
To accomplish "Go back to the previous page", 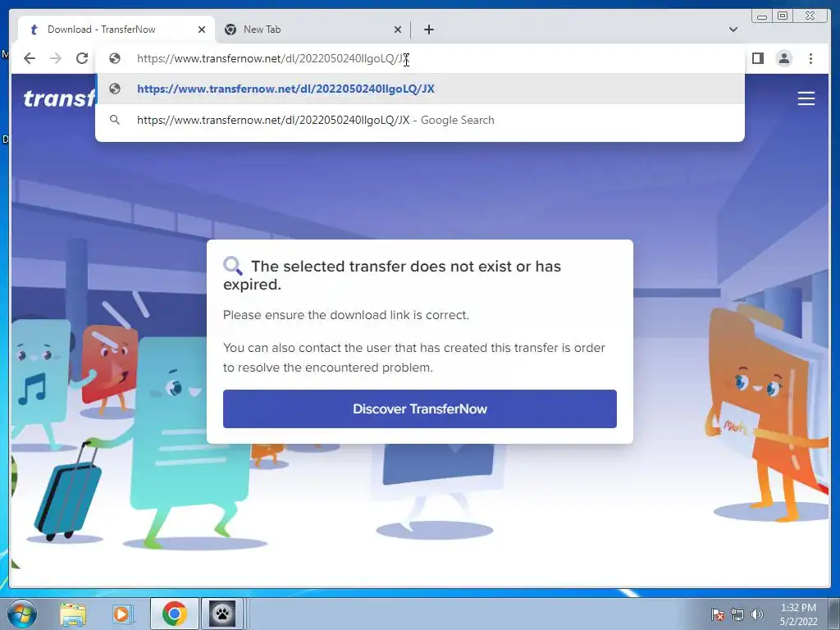I will (30, 58).
